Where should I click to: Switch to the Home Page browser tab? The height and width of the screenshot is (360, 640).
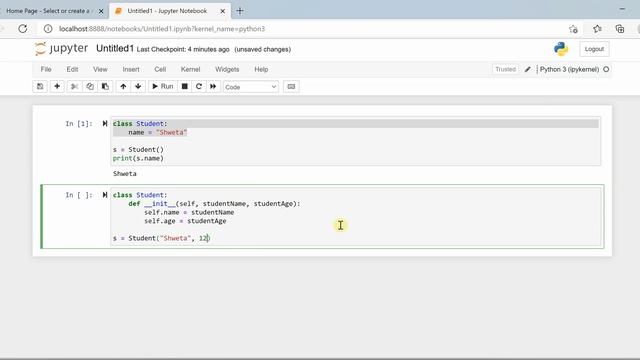point(48,11)
